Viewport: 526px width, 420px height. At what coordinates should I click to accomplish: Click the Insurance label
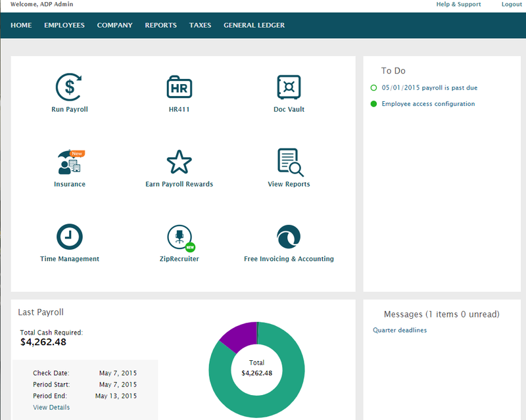(70, 184)
